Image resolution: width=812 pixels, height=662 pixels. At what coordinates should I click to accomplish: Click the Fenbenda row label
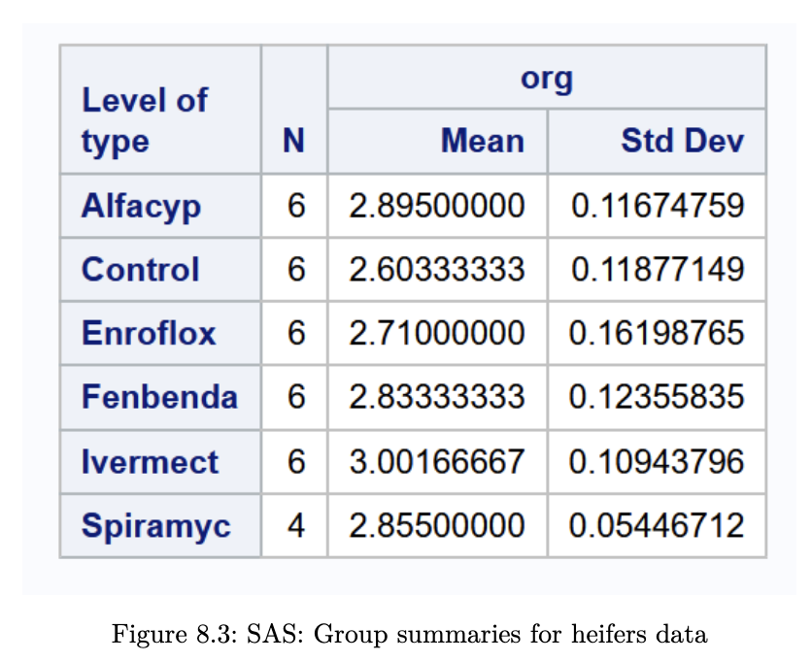159,397
